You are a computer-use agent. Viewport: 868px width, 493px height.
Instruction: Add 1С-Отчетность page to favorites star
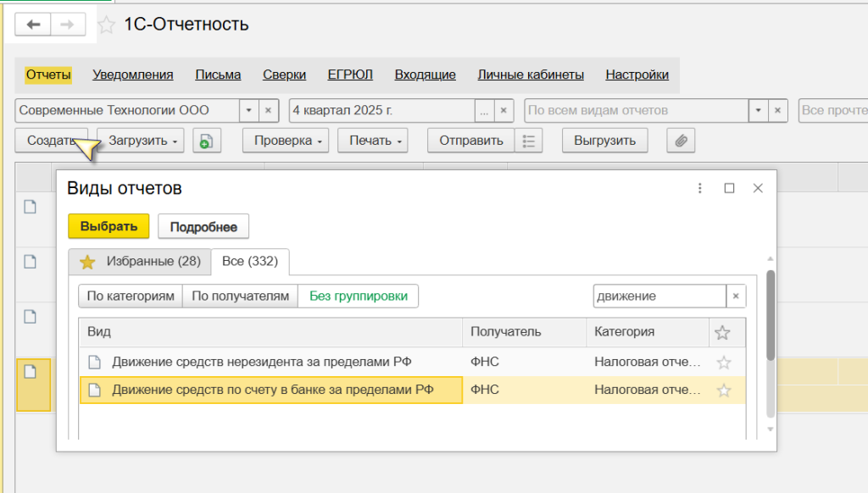(x=106, y=25)
